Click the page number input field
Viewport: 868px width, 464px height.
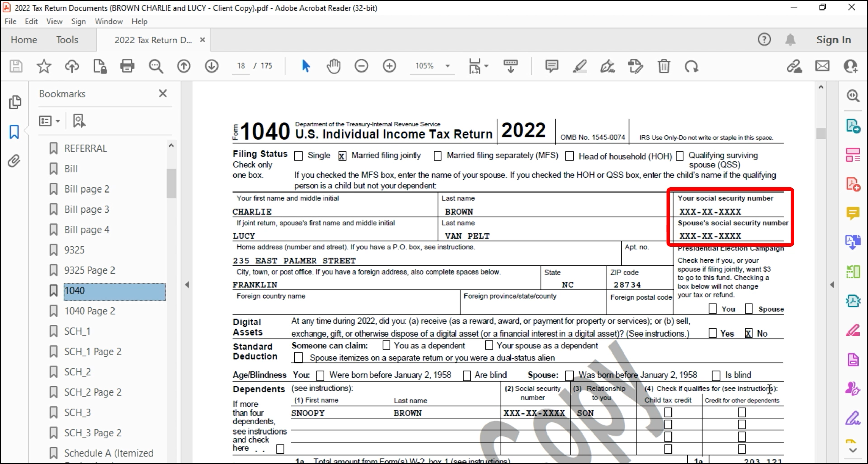coord(241,66)
